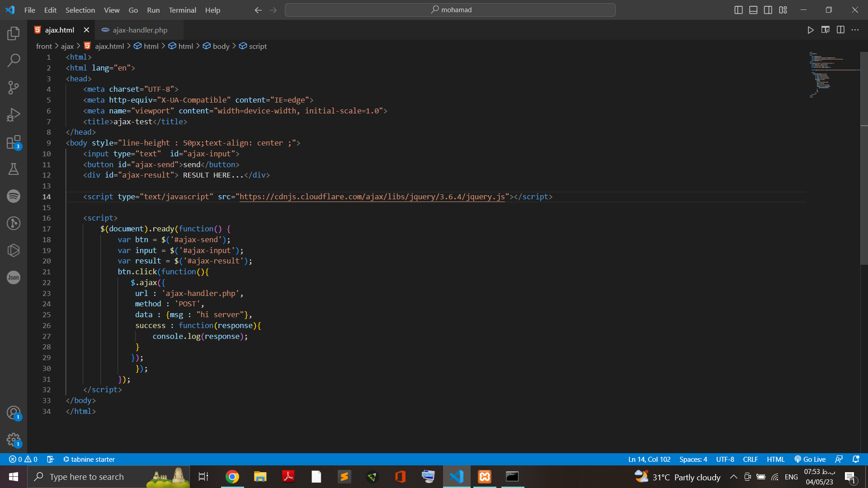Screen dimensions: 868x488
Task: Change line endings via CRLF
Action: (x=750, y=459)
